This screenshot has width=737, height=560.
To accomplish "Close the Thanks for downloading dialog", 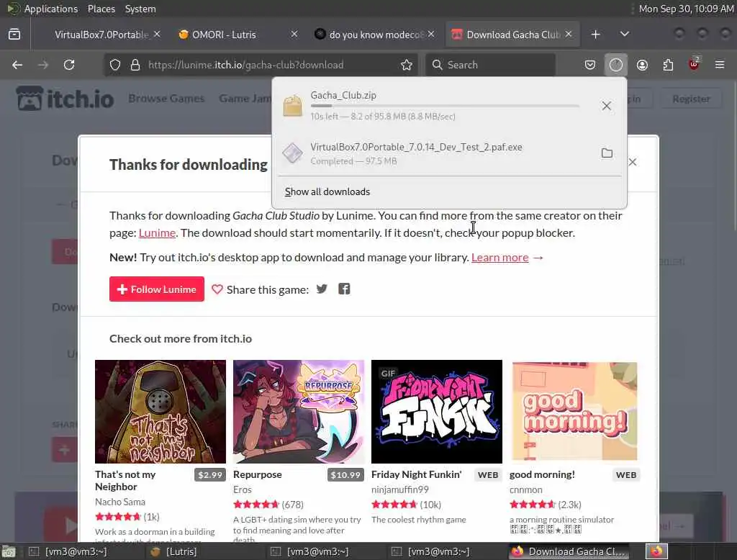I will 633,162.
